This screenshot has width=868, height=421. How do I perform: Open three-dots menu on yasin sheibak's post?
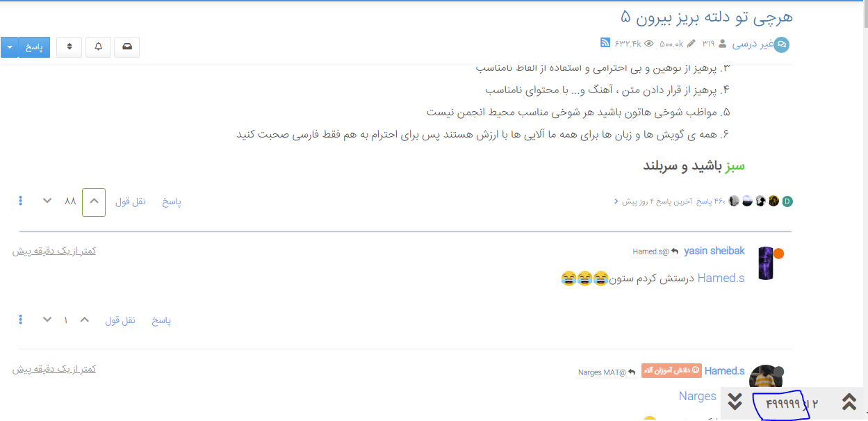21,320
